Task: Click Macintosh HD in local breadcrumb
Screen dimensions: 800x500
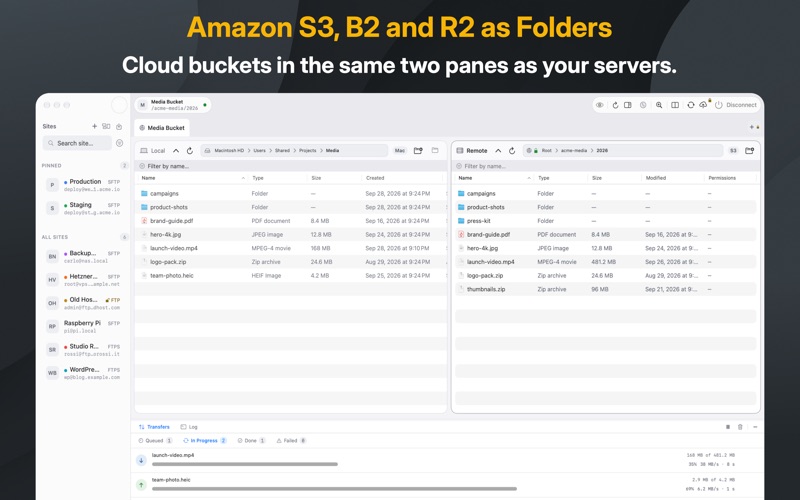Action: tap(229, 151)
